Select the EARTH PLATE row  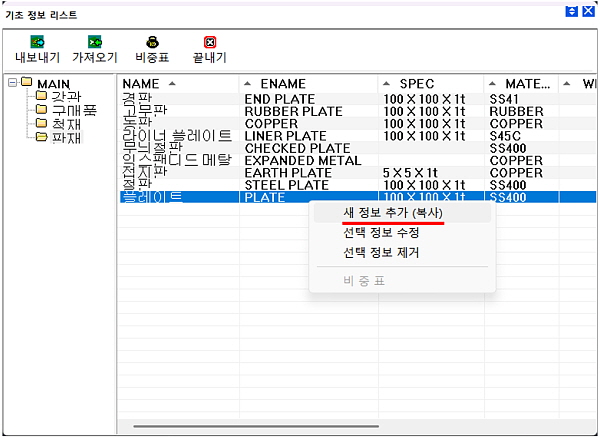(x=358, y=173)
